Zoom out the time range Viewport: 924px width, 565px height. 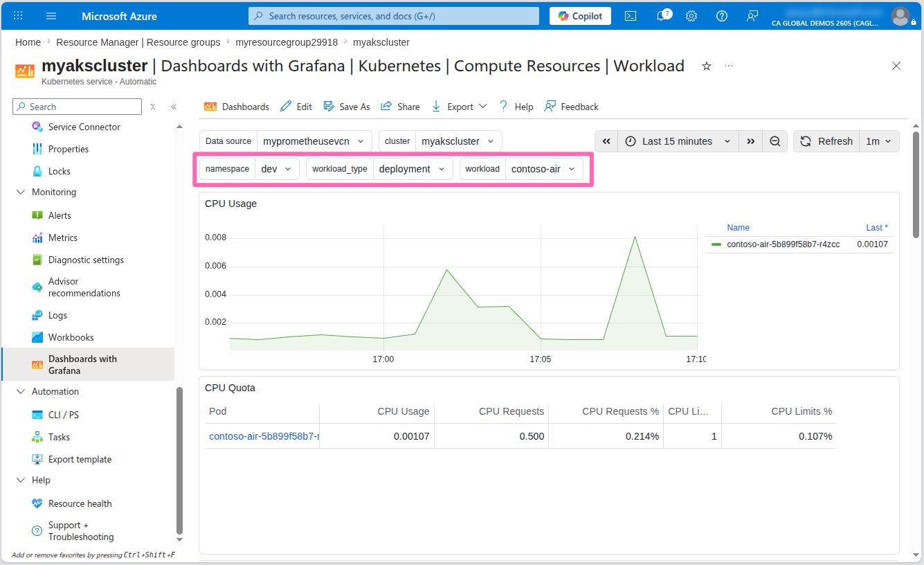(x=775, y=141)
